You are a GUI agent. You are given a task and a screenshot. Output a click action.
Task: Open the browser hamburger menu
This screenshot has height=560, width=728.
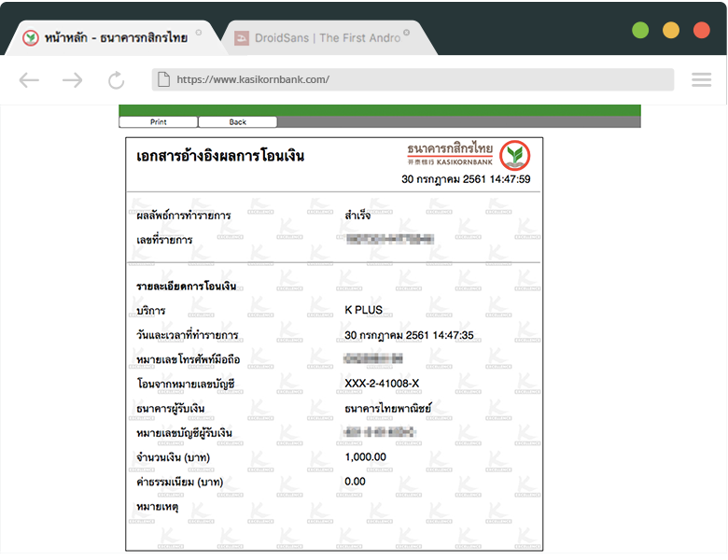(701, 80)
